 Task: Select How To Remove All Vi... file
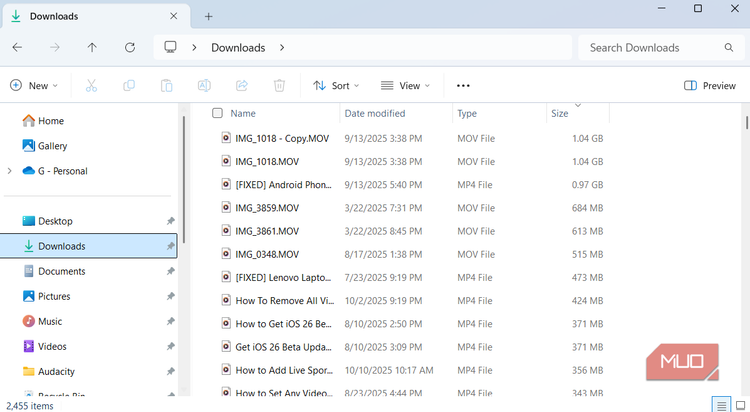pos(285,301)
